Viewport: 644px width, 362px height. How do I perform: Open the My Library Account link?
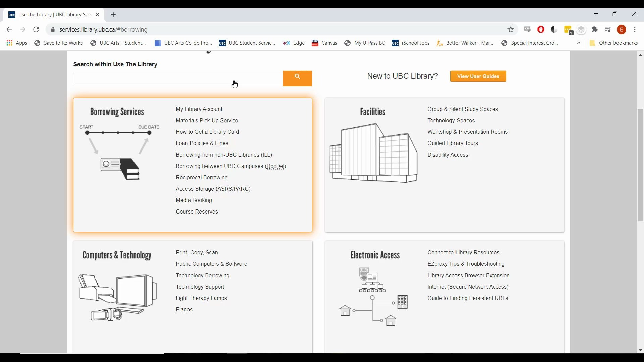point(199,109)
